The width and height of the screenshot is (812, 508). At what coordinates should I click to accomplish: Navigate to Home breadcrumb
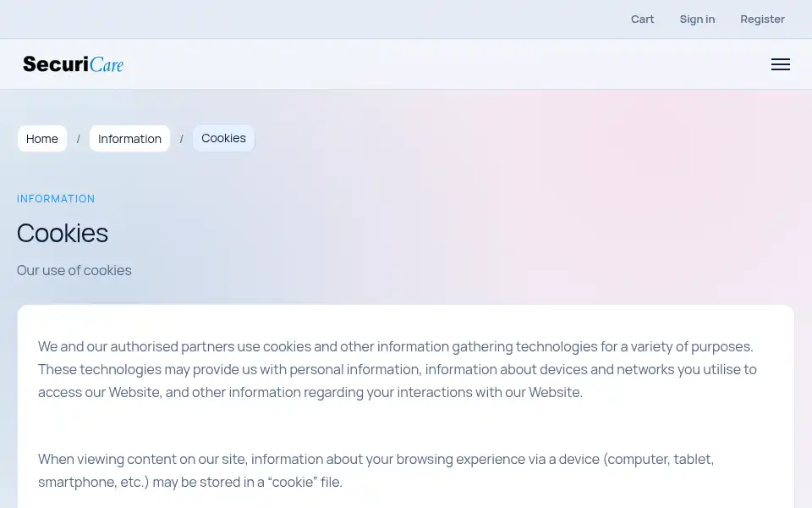coord(42,138)
